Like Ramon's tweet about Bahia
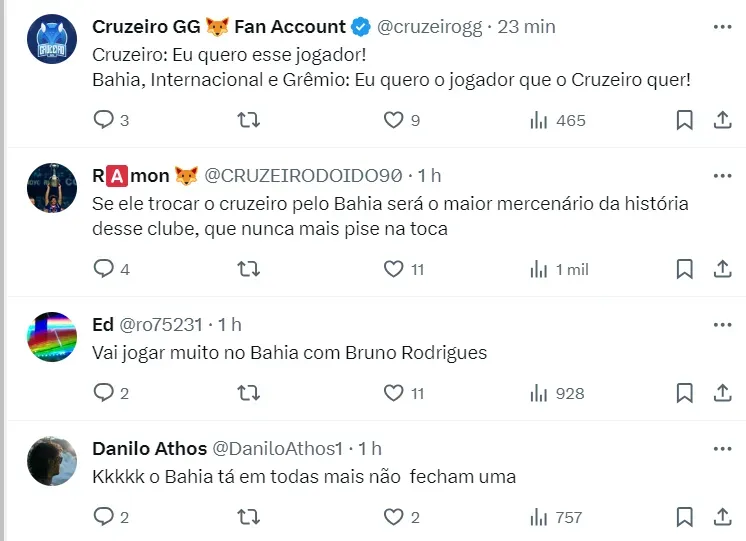Screen dimensions: 746x541 coord(394,269)
